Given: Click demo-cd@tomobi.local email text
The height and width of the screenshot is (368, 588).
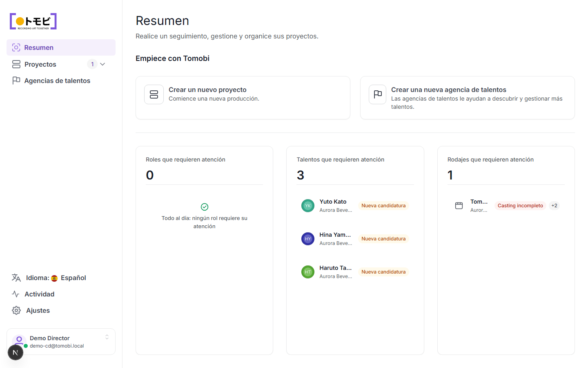Looking at the screenshot, I should click(x=57, y=346).
